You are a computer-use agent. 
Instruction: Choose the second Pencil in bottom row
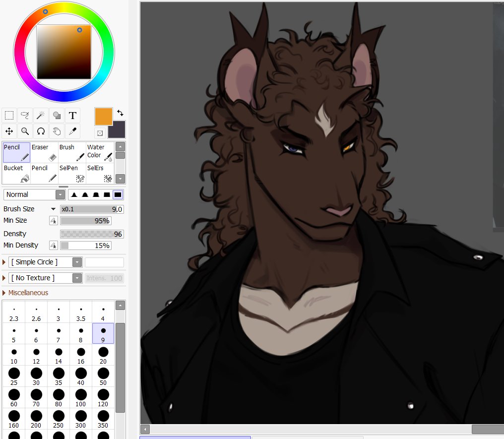(44, 173)
